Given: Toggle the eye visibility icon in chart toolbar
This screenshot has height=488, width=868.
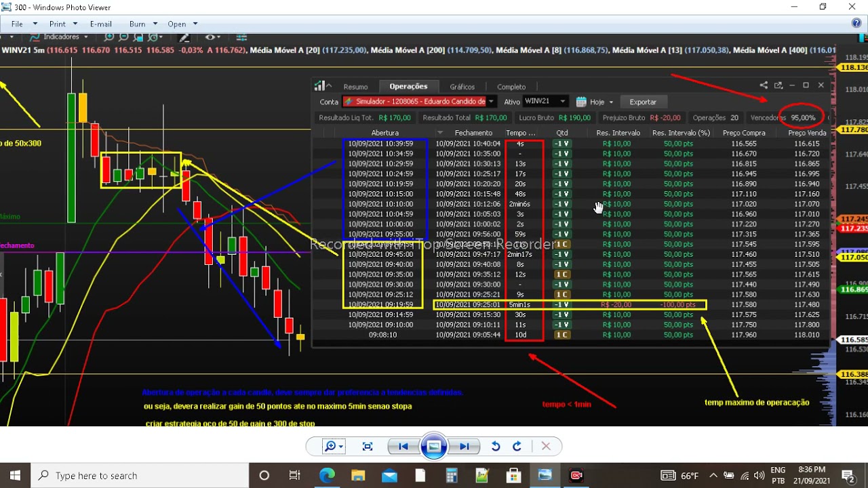Looking at the screenshot, I should (210, 37).
